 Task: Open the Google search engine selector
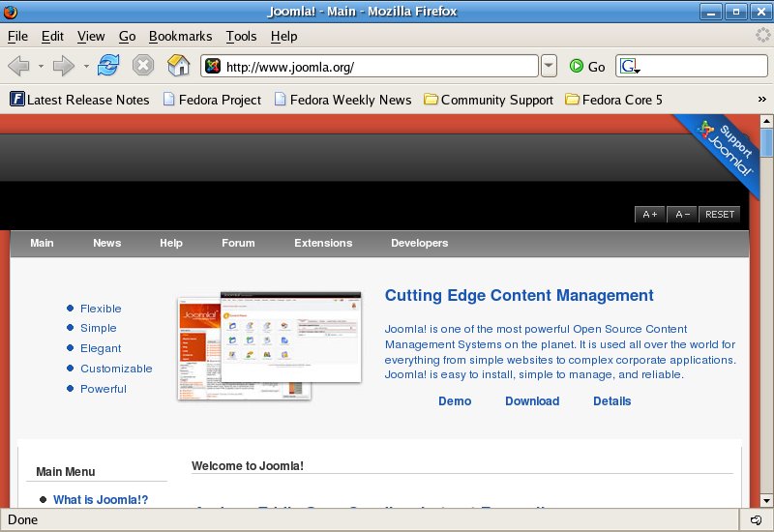coord(630,66)
